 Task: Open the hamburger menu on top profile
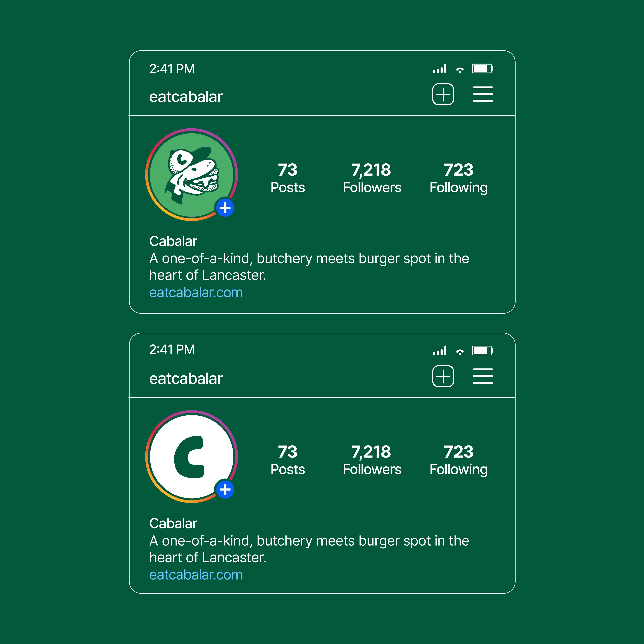pyautogui.click(x=483, y=94)
